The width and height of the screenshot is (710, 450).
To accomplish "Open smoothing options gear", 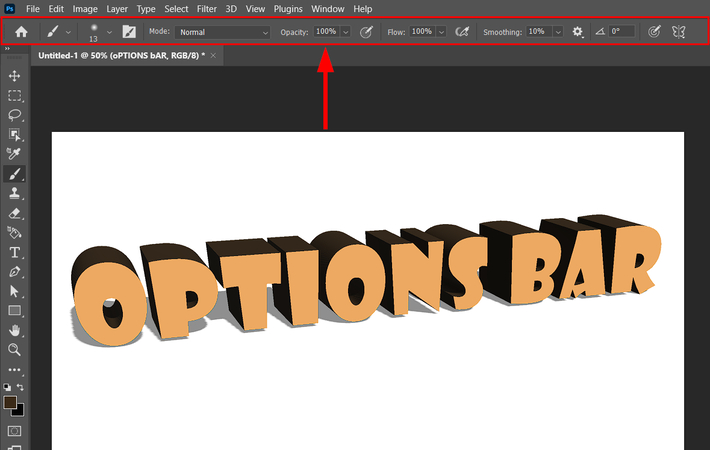I will pyautogui.click(x=578, y=32).
